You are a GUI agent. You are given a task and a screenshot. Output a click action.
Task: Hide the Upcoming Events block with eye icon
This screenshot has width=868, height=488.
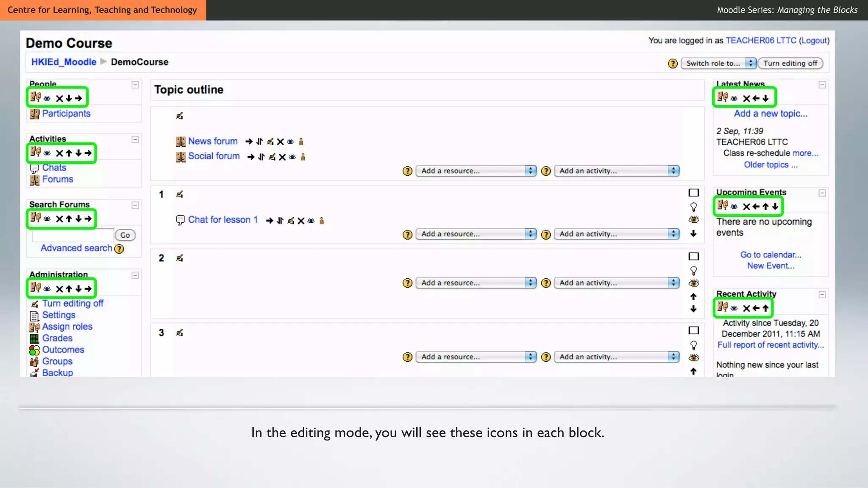(x=734, y=206)
